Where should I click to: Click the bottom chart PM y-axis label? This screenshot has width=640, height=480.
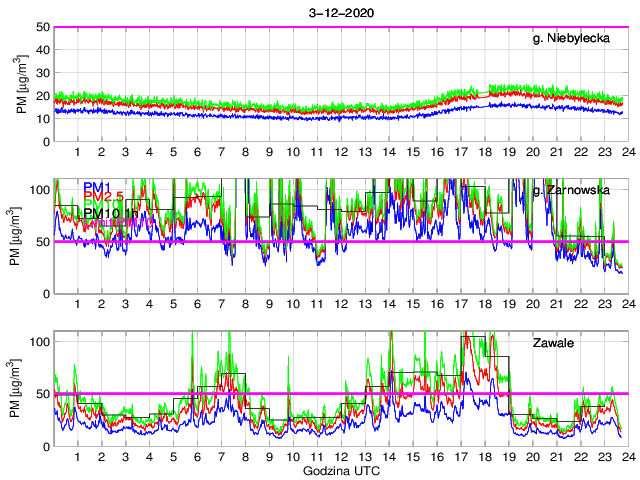14,389
